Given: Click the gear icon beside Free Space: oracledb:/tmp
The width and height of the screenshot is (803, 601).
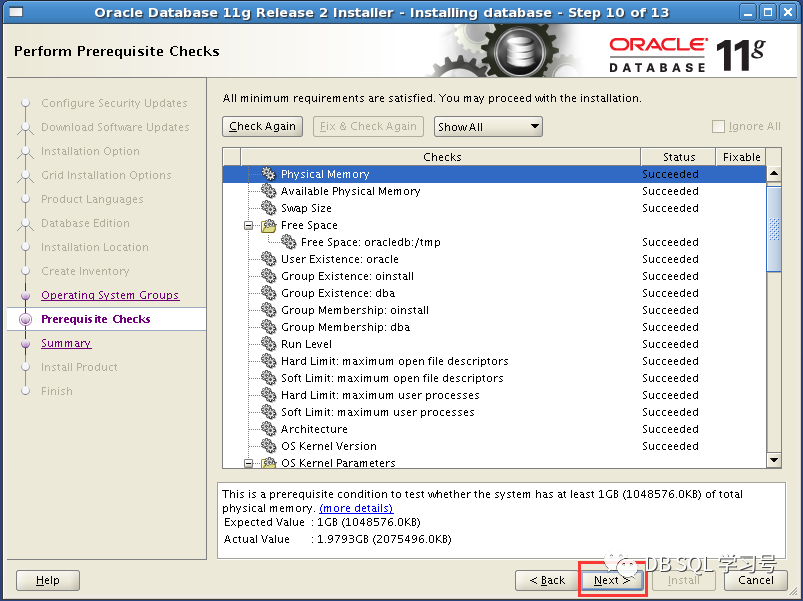Looking at the screenshot, I should click(288, 242).
